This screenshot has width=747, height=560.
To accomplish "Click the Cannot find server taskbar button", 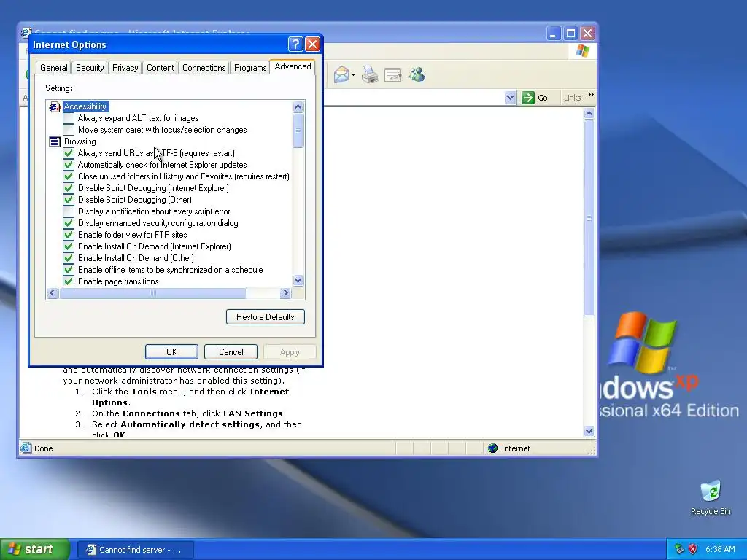I will tap(136, 550).
